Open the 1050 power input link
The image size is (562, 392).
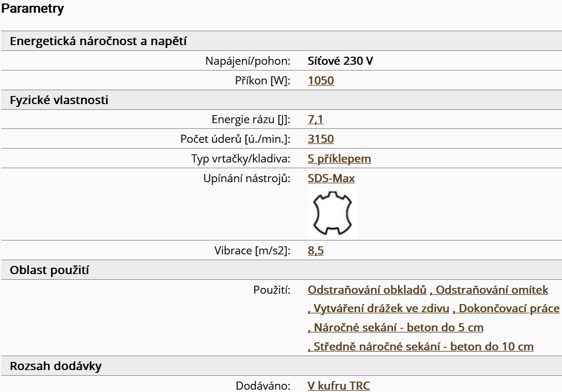click(321, 80)
